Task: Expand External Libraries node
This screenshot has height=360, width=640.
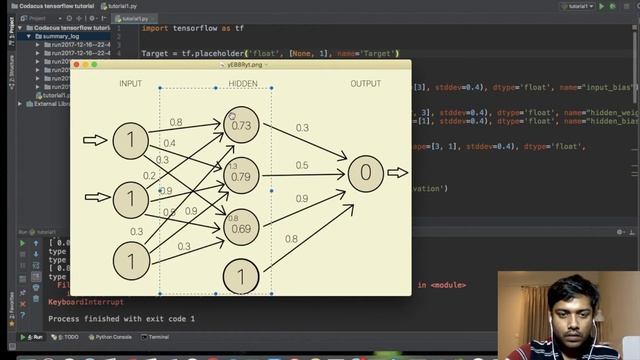Action: (20, 104)
